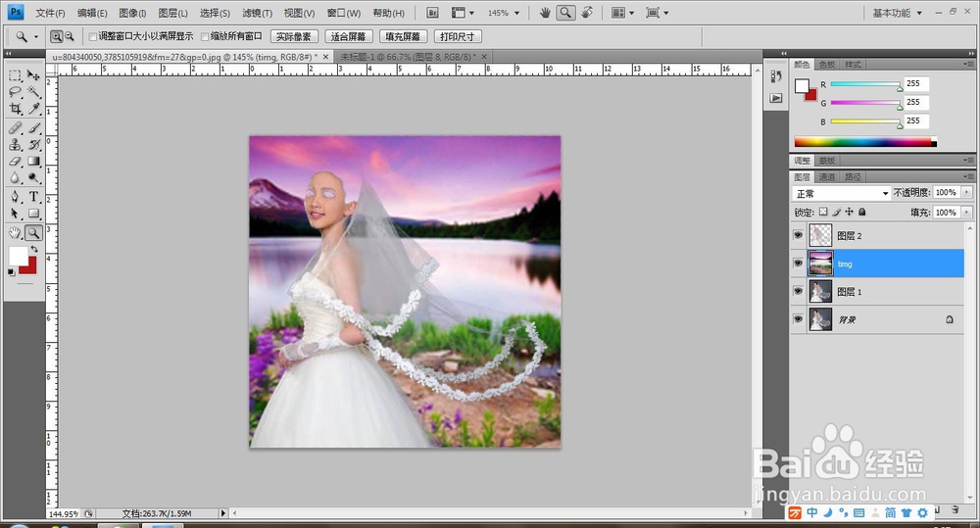
Task: Select the Path Selection tool
Action: 15,214
